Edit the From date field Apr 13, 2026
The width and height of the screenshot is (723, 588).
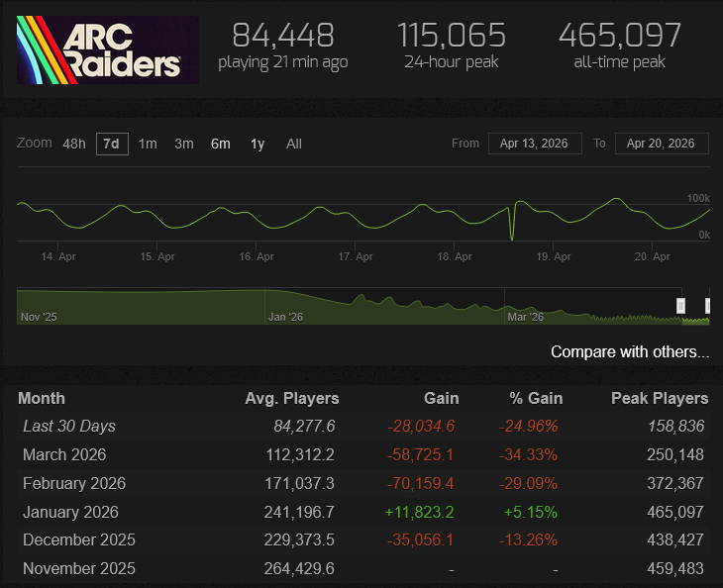(535, 144)
